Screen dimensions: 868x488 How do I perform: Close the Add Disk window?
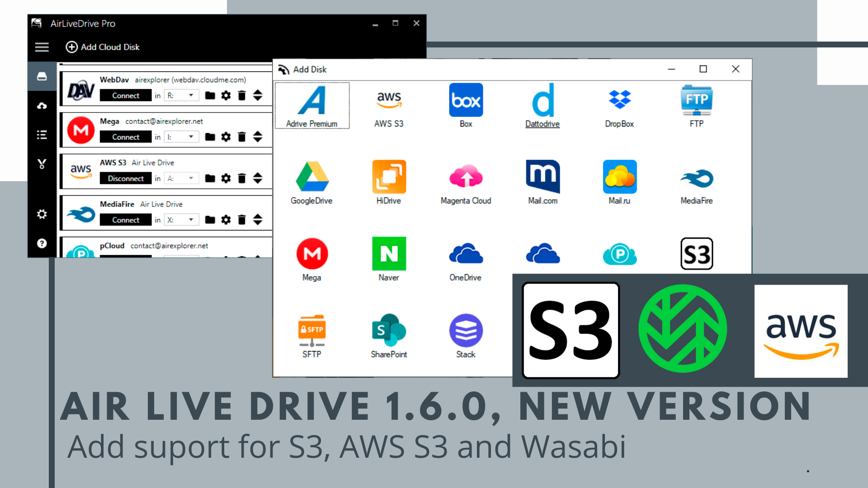(736, 69)
